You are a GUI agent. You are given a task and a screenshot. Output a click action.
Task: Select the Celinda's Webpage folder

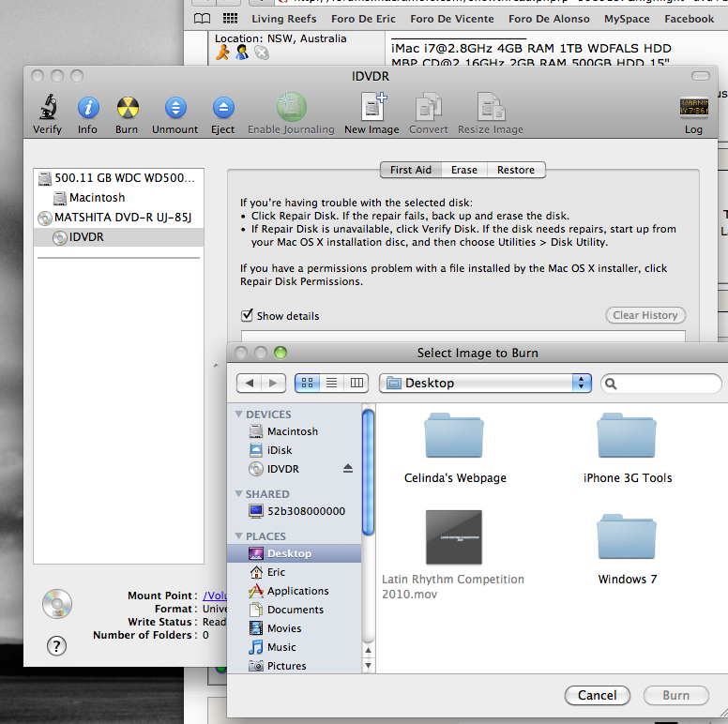[x=455, y=448]
